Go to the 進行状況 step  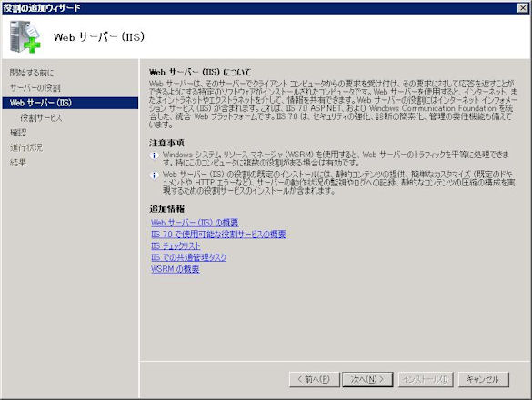point(26,147)
